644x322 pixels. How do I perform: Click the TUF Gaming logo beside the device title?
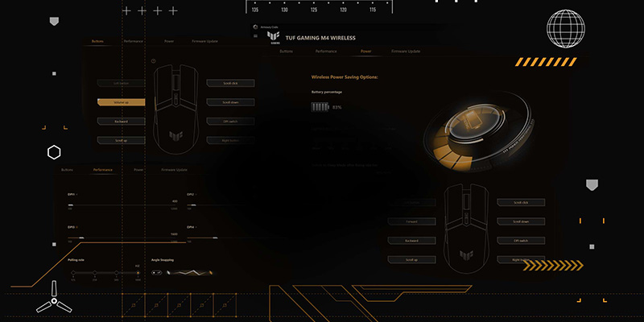click(273, 36)
